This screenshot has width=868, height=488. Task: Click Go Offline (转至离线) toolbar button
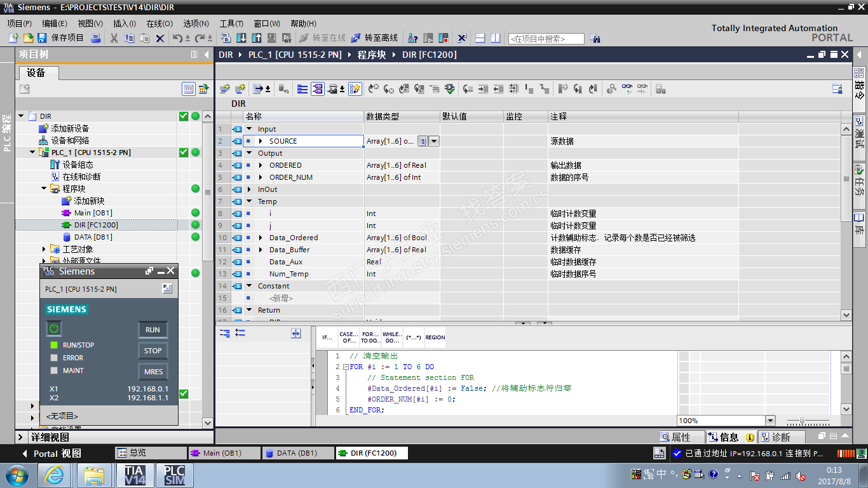pyautogui.click(x=374, y=38)
